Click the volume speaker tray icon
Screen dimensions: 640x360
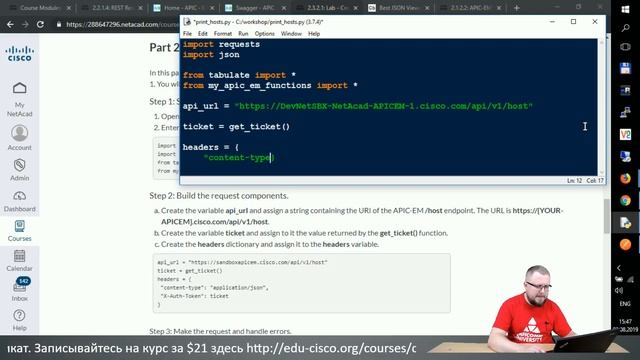pyautogui.click(x=619, y=290)
